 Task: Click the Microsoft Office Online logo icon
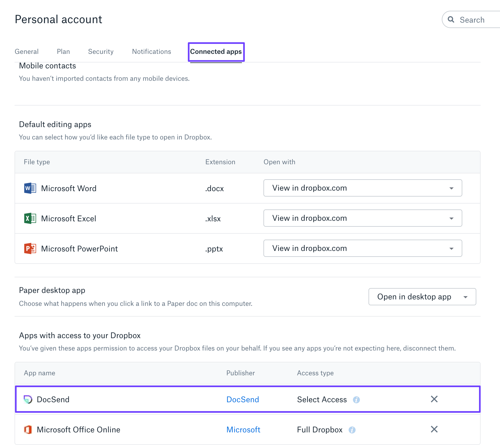pos(28,429)
